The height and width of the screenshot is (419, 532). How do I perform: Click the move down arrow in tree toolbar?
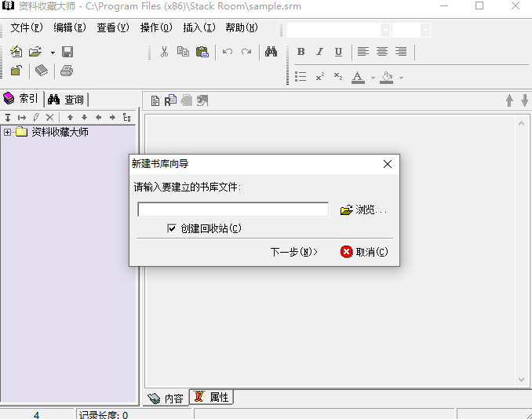pyautogui.click(x=85, y=118)
